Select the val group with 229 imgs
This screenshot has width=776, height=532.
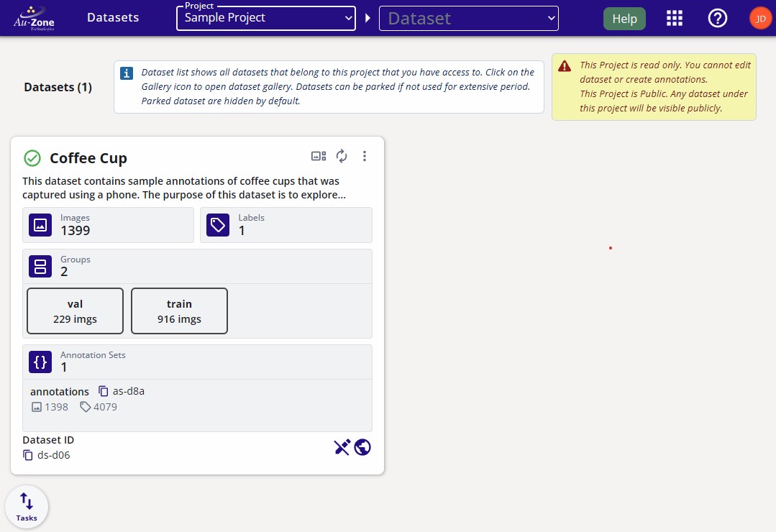point(75,311)
